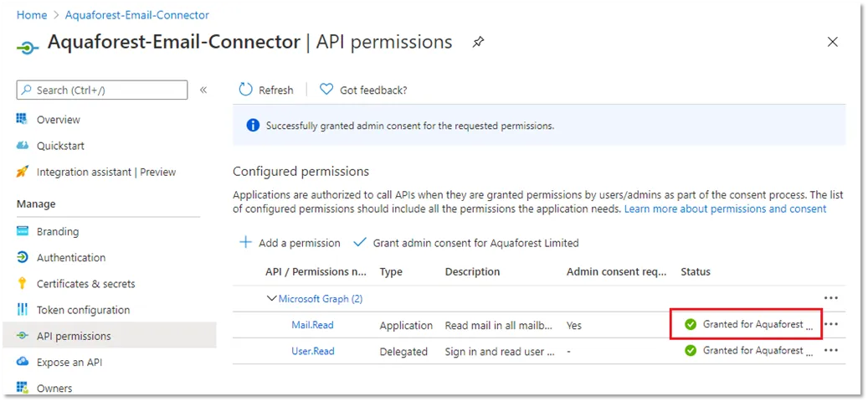Open the ellipsis menu for Mail.Read row
Viewport: 868px width, 402px height.
pos(830,325)
